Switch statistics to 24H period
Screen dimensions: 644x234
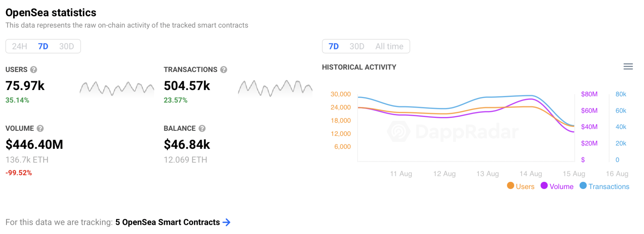tap(19, 47)
